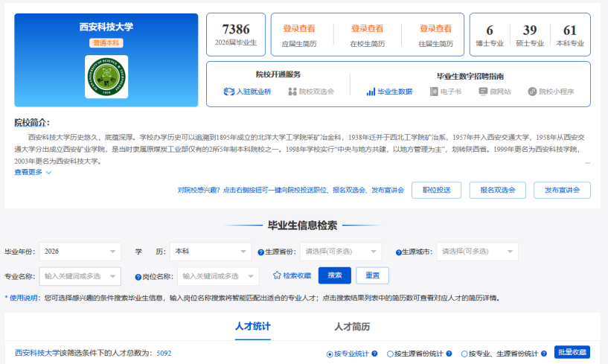608x364 pixels.
Task: Click the 电子书 book icon
Action: click(434, 92)
